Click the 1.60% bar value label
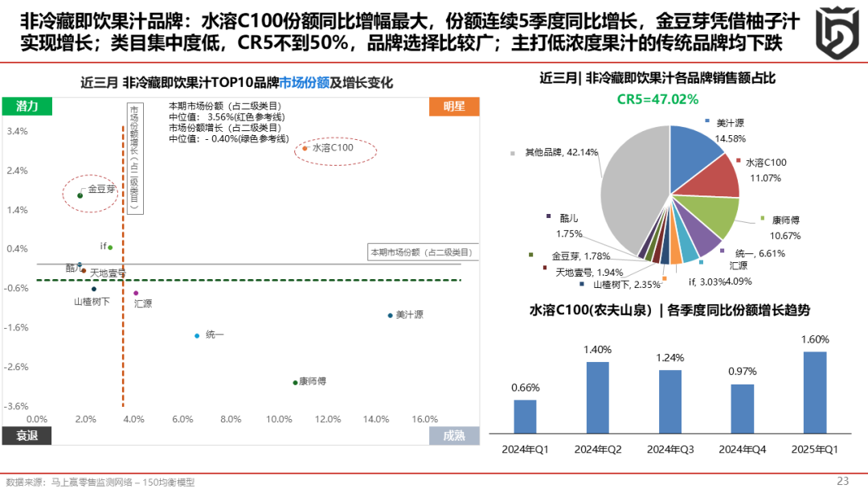Image resolution: width=868 pixels, height=489 pixels. pos(815,339)
